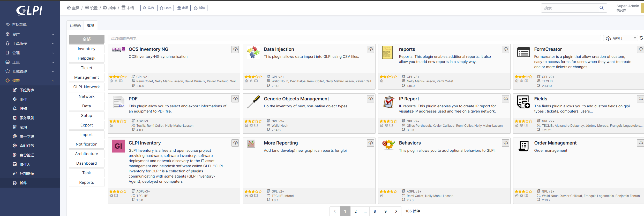Viewport: 644px width, 216px height.
Task: Expand the 工具 sidebar menu
Action: [x=30, y=62]
